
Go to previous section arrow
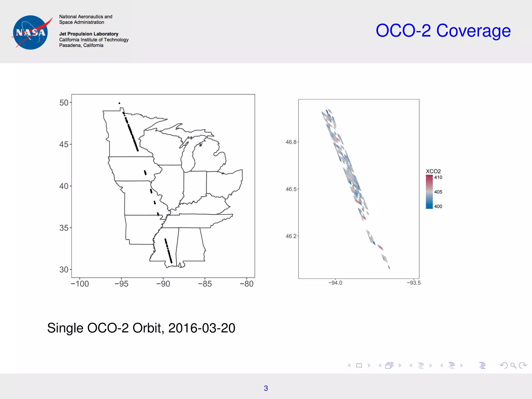(441, 365)
